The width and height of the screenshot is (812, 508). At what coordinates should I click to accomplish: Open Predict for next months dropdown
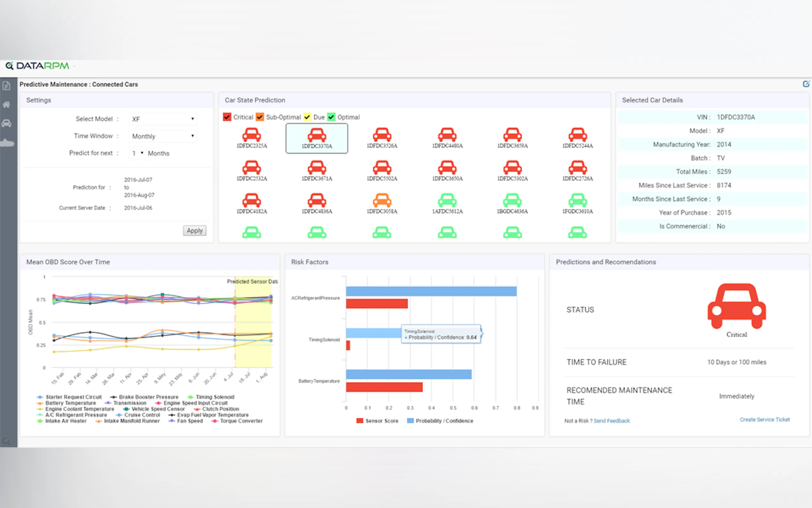click(x=137, y=153)
